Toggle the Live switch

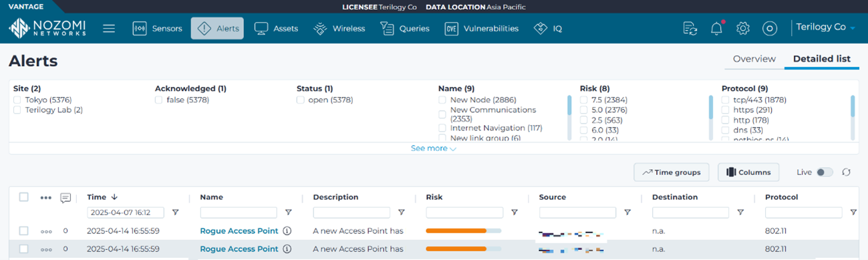point(825,172)
